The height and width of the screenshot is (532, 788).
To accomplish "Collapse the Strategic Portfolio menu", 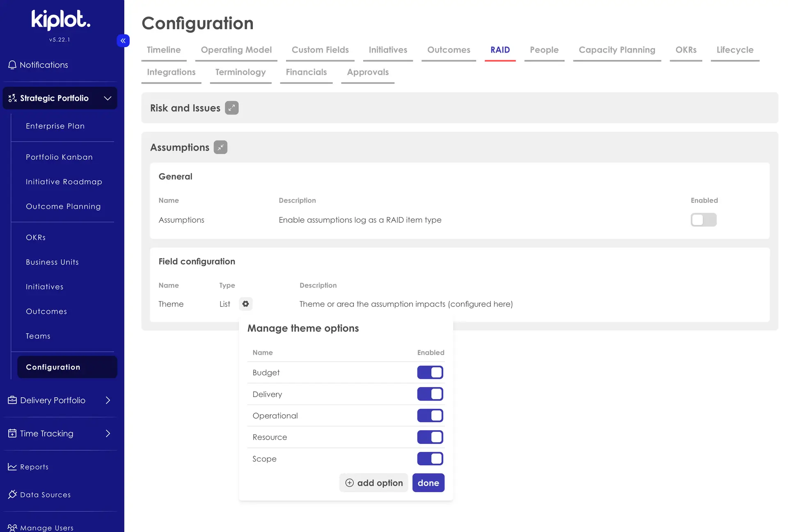I will (x=108, y=98).
